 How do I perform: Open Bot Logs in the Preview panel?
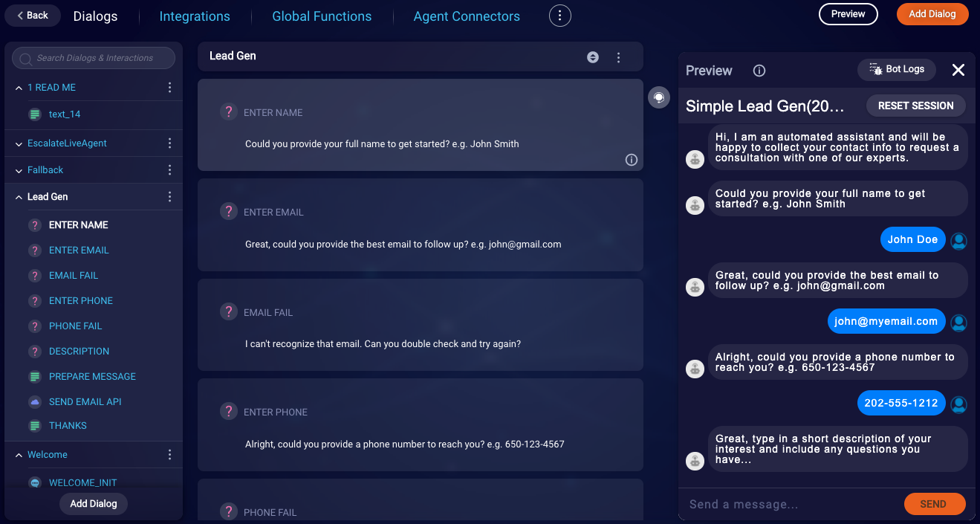pyautogui.click(x=896, y=70)
